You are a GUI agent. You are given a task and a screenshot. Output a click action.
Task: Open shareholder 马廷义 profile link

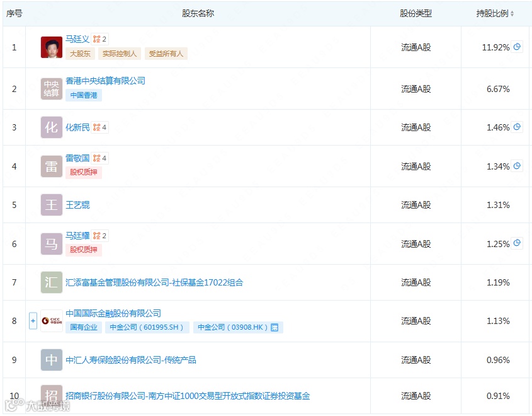(77, 39)
